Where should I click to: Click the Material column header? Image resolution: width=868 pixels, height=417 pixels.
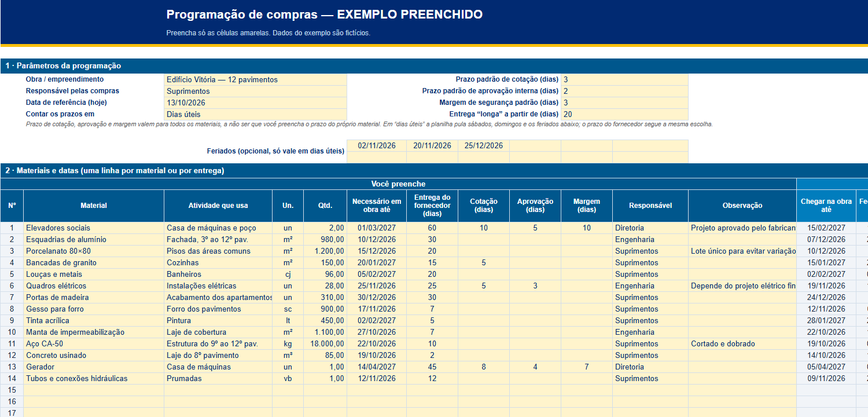tap(94, 206)
